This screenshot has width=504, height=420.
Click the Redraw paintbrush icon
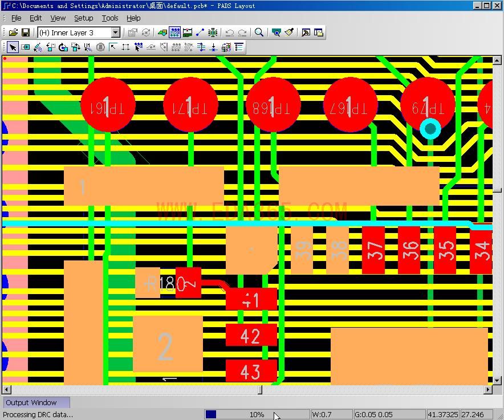[289, 33]
